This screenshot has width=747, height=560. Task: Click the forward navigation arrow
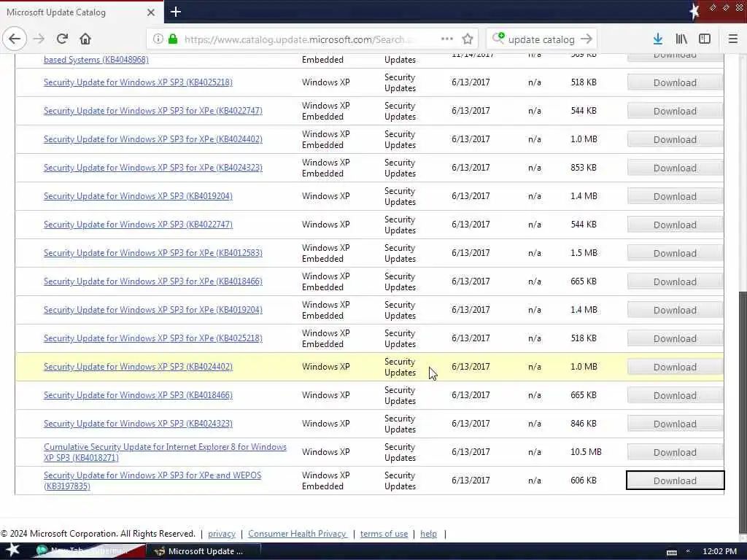39,39
